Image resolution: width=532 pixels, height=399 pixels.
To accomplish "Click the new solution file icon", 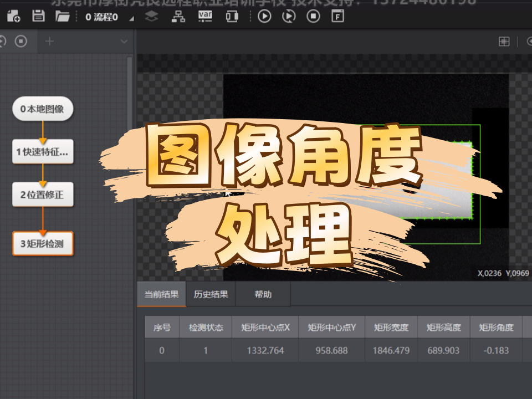I will (13, 16).
